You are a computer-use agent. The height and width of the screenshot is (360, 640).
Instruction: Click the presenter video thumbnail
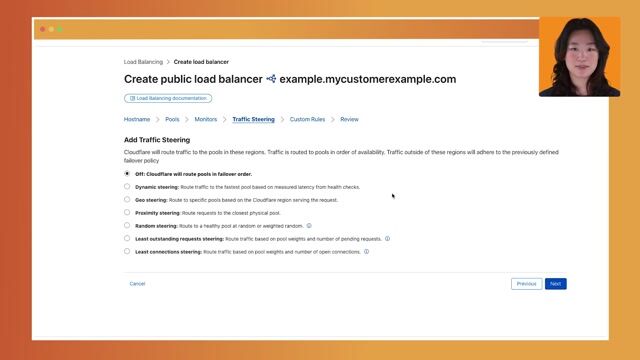(580, 57)
